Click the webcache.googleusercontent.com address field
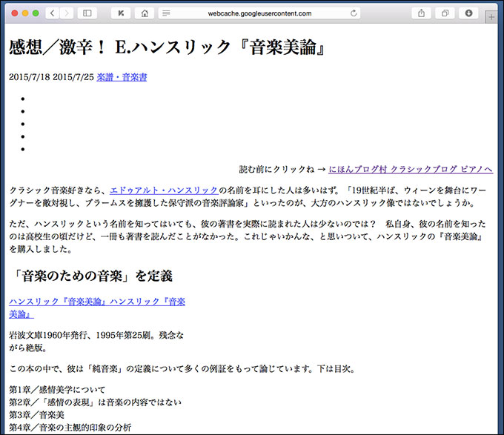 pos(259,13)
